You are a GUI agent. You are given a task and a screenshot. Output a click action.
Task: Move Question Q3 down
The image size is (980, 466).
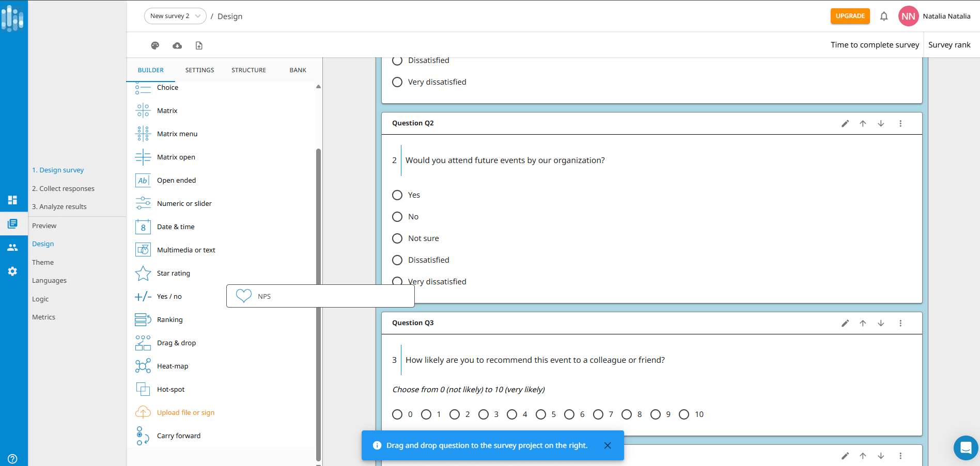point(881,323)
